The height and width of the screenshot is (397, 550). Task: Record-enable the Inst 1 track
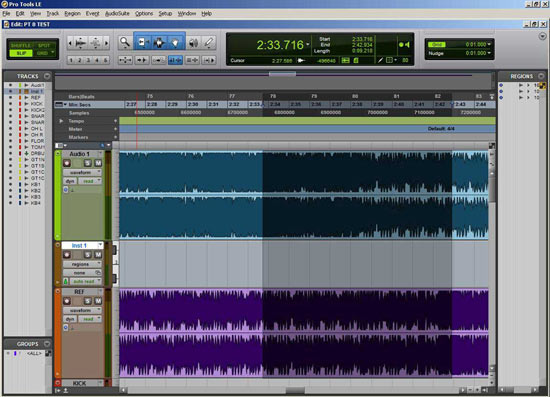(x=67, y=255)
